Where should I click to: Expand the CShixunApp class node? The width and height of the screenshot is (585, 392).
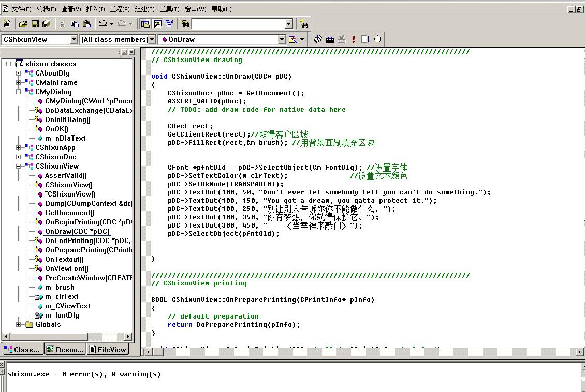point(18,147)
